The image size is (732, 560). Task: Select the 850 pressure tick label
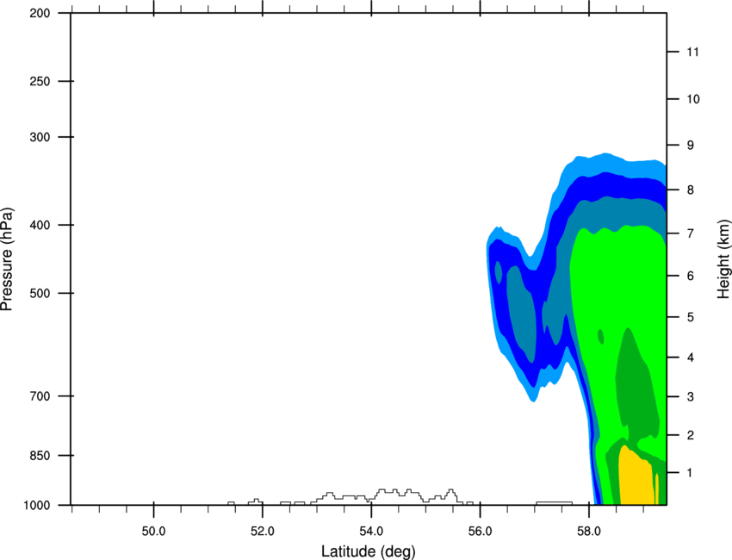pos(40,456)
